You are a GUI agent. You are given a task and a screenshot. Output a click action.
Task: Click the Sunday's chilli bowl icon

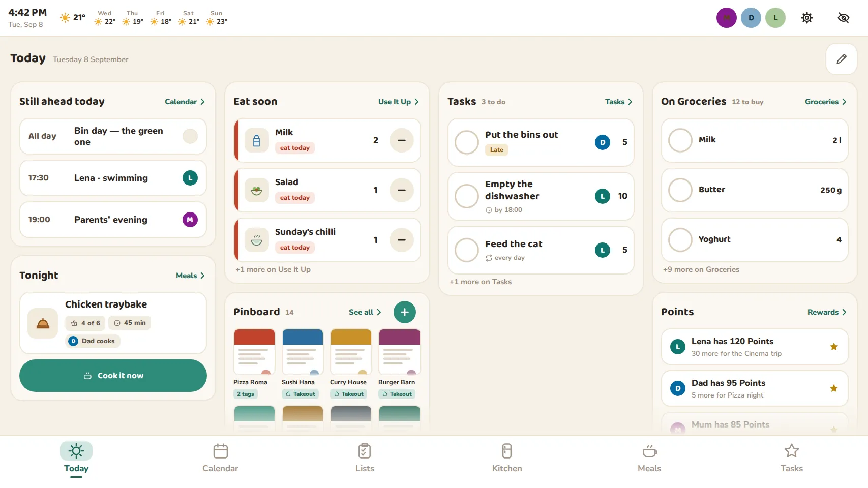(x=257, y=240)
